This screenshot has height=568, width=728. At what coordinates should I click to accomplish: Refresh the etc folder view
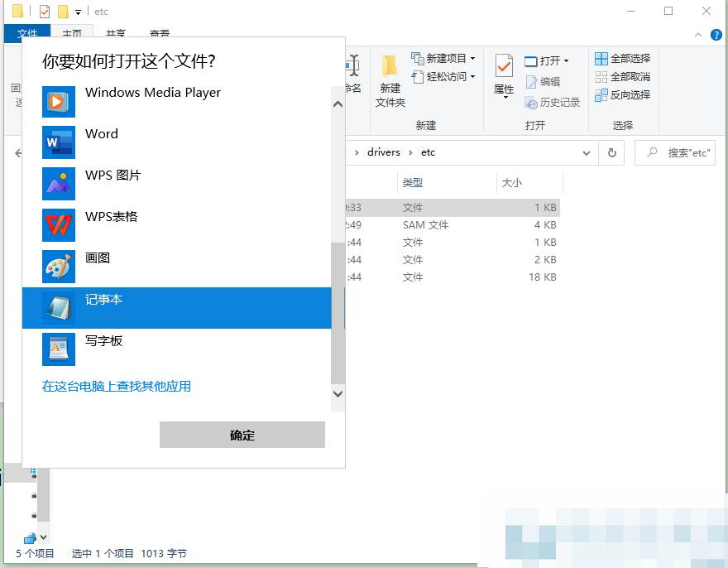point(612,152)
